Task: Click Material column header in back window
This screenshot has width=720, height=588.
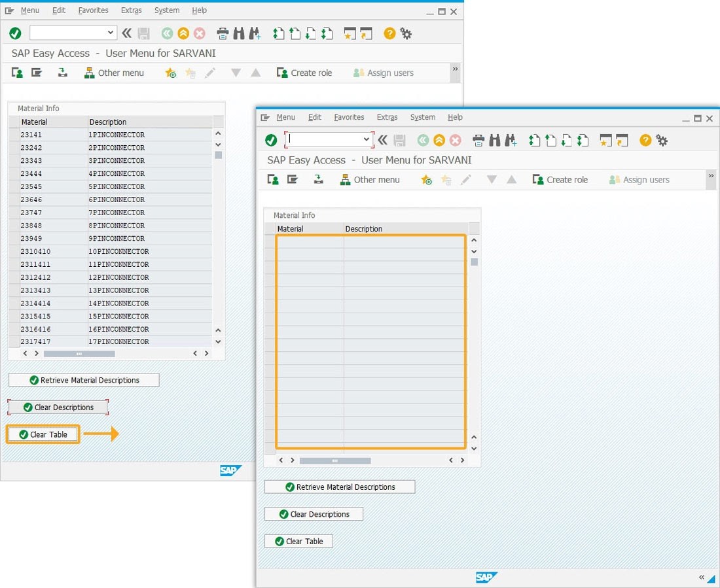Action: [x=53, y=122]
